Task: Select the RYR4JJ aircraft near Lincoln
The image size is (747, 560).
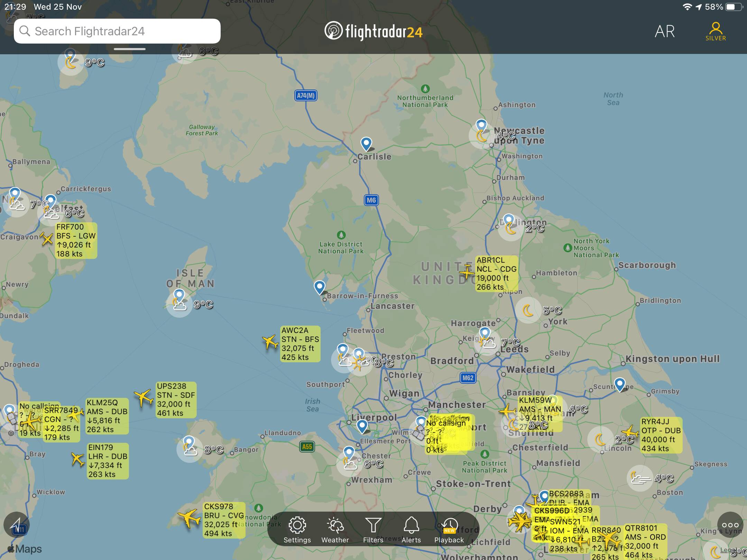Action: coord(630,432)
